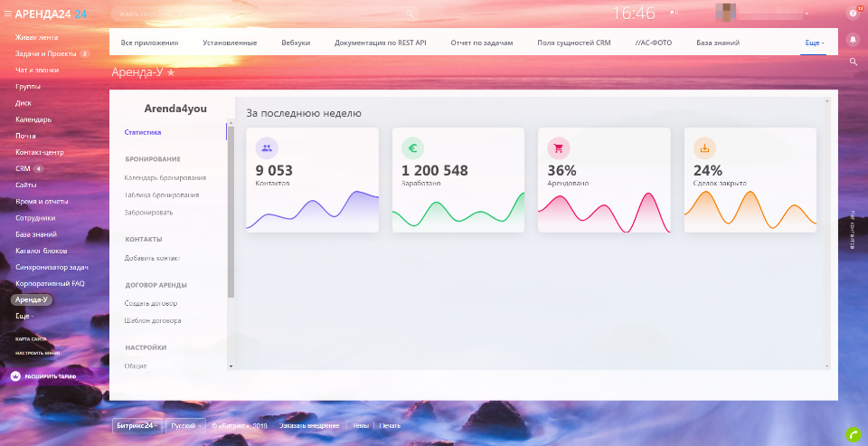Click Добавить контакт
The width and height of the screenshot is (868, 446).
tap(152, 258)
